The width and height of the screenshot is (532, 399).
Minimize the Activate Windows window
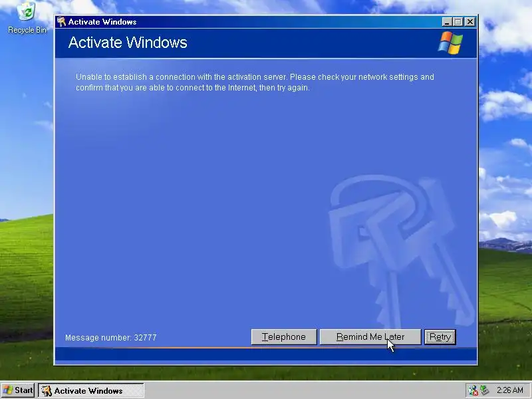click(447, 22)
